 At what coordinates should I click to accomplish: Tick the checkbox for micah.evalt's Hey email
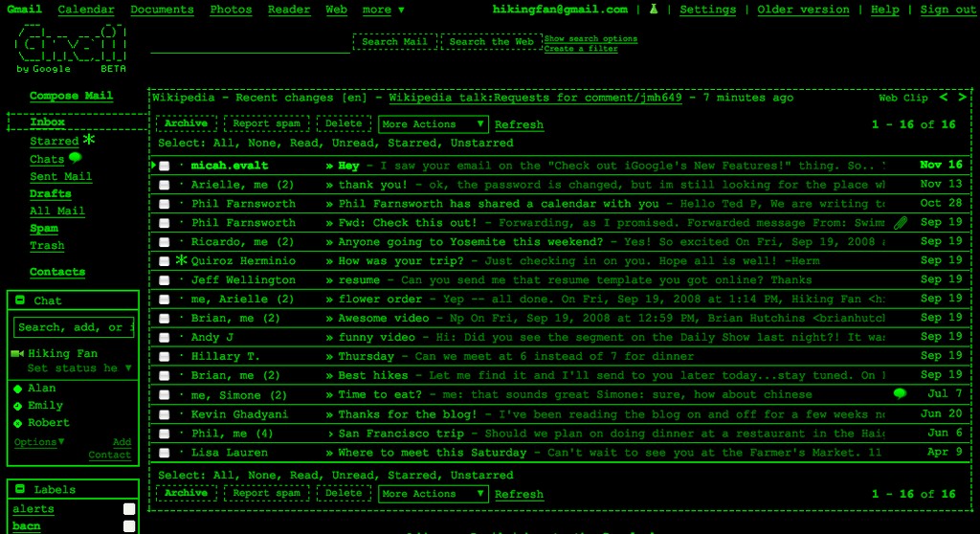(165, 166)
